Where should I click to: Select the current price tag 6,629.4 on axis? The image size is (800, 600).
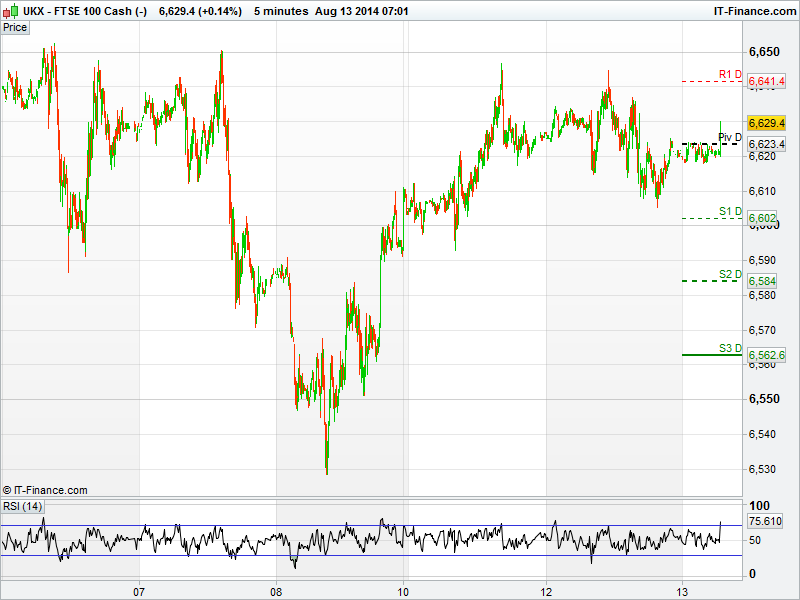[767, 123]
